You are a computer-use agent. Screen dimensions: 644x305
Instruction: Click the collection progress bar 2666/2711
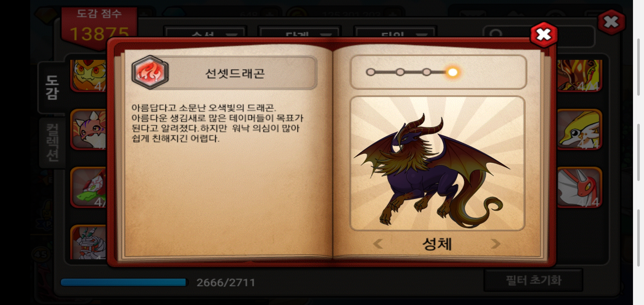(x=123, y=282)
